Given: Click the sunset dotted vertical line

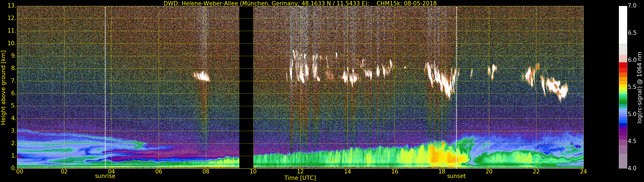Looking at the screenshot, I should pyautogui.click(x=457, y=87).
